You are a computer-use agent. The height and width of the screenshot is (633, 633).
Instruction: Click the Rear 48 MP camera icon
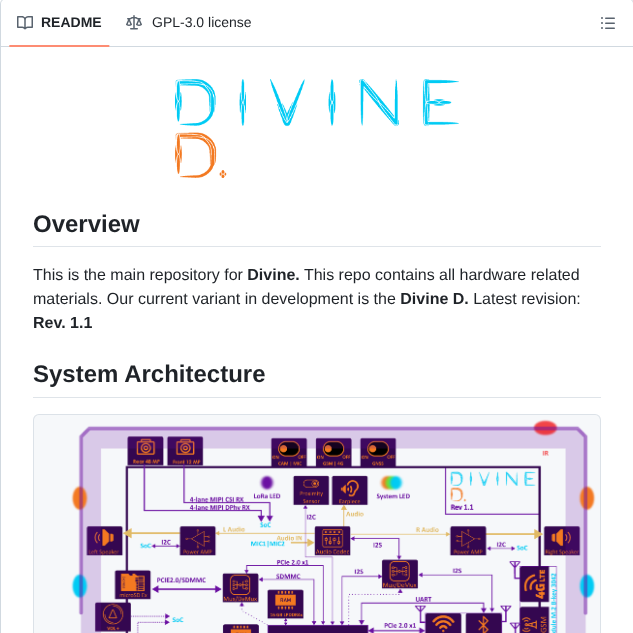click(x=145, y=451)
